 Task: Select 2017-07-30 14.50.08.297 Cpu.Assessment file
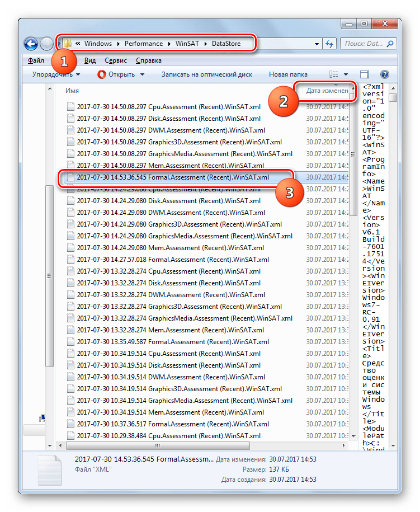(x=169, y=107)
